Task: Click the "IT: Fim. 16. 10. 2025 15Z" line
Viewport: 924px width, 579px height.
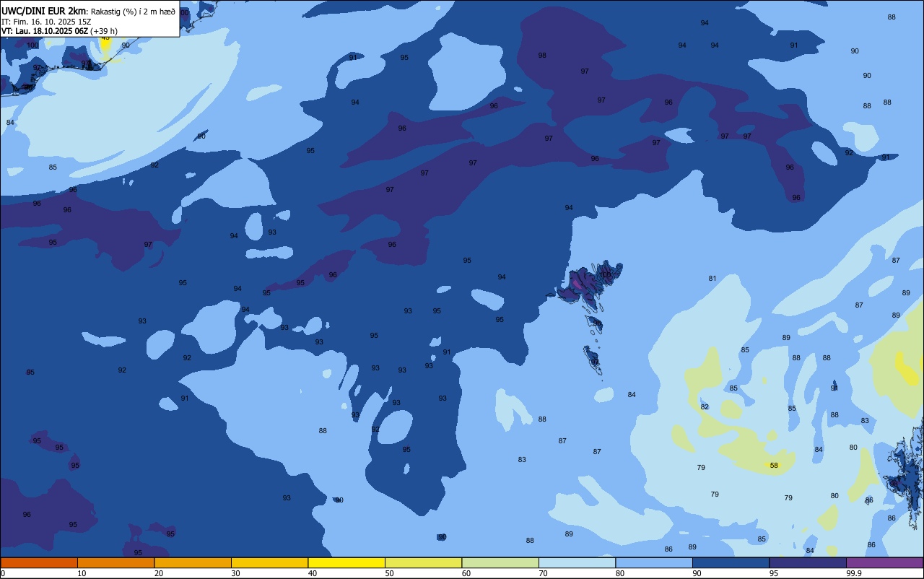Action: pyautogui.click(x=46, y=22)
